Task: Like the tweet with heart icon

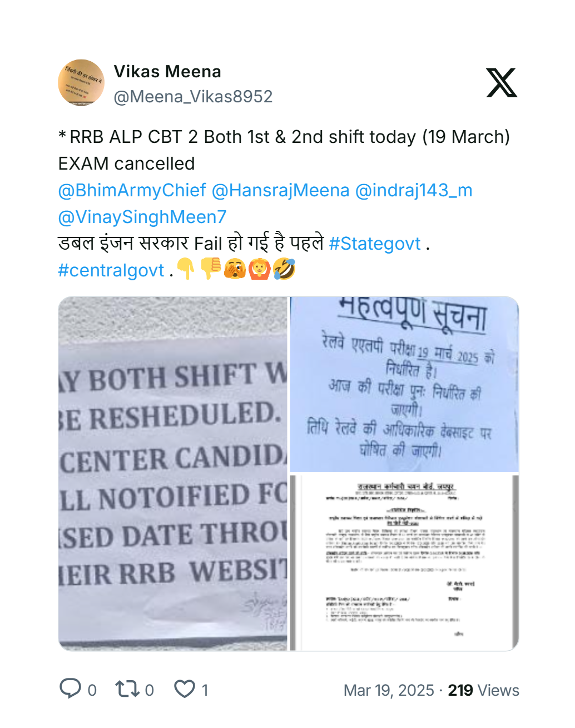Action: (x=185, y=689)
